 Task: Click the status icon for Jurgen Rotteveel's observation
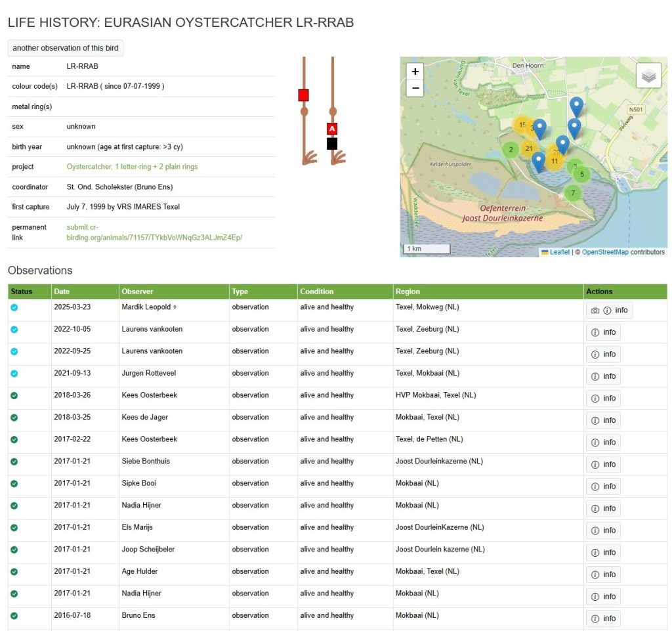coord(14,374)
